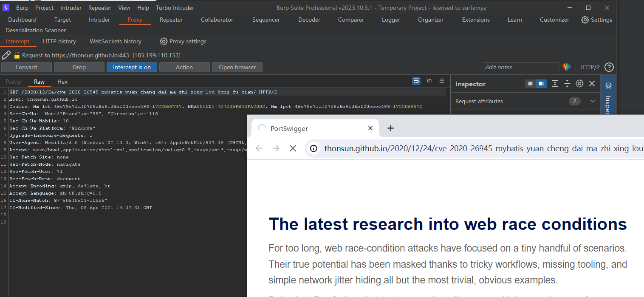Select the HTTP/2 protocol label
Viewport: 644px width, 297px height.
[x=590, y=67]
